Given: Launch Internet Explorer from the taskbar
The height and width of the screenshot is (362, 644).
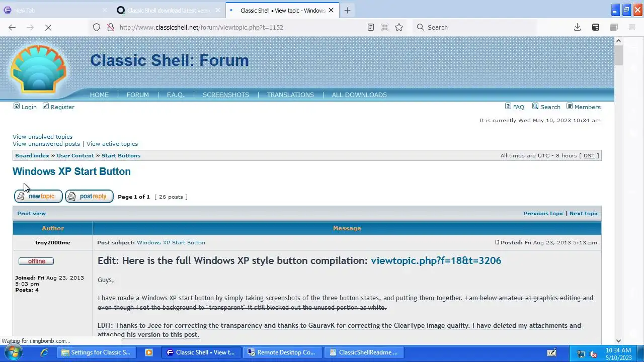Looking at the screenshot, I should pos(44,352).
